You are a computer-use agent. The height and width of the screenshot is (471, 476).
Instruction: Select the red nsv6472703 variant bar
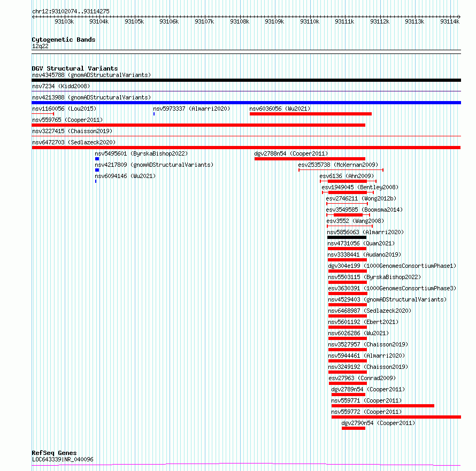click(246, 148)
